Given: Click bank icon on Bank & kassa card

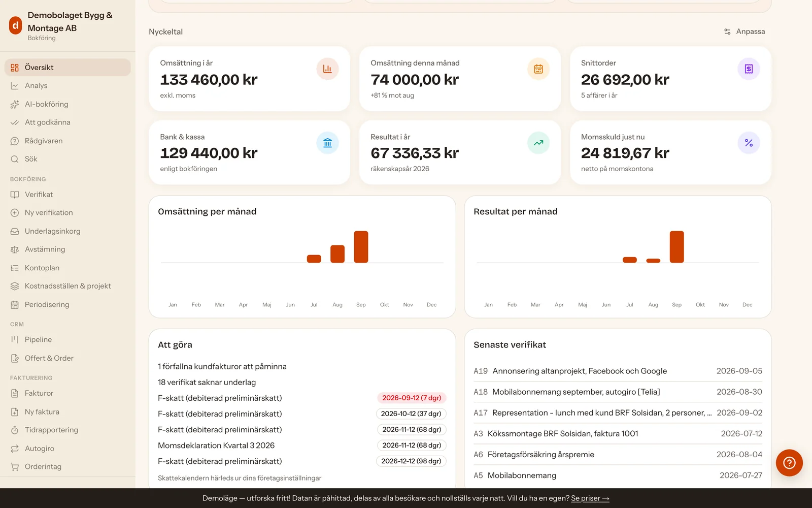Looking at the screenshot, I should [327, 143].
